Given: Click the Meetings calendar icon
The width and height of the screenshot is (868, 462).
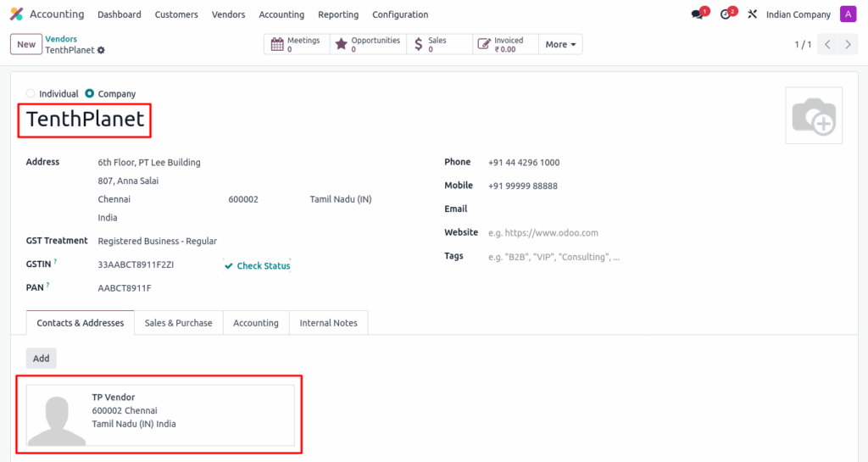Looking at the screenshot, I should pyautogui.click(x=277, y=44).
